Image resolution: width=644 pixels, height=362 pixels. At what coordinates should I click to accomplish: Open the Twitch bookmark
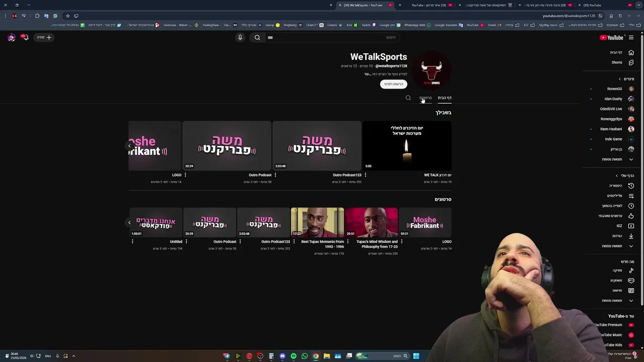(368, 25)
